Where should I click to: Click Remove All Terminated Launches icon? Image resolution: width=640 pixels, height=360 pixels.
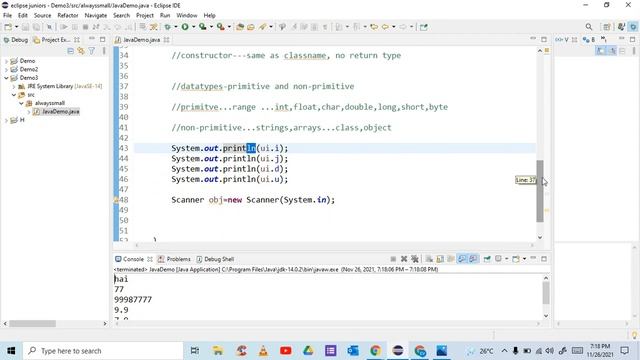pyautogui.click(x=415, y=259)
